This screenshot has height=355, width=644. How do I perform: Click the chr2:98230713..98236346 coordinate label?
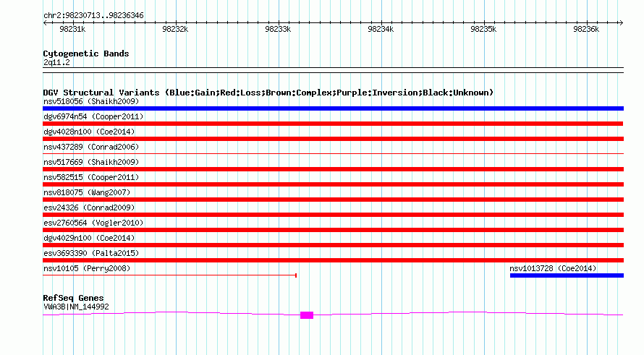93,16
